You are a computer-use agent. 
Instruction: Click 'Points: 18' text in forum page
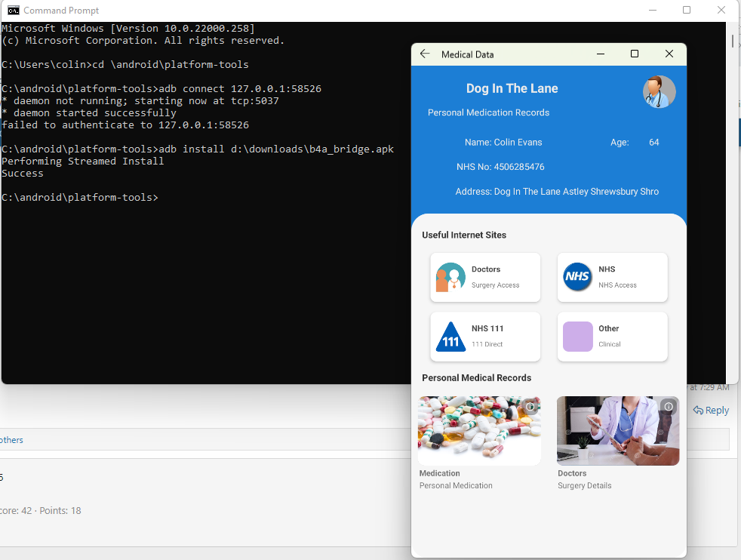(x=60, y=510)
